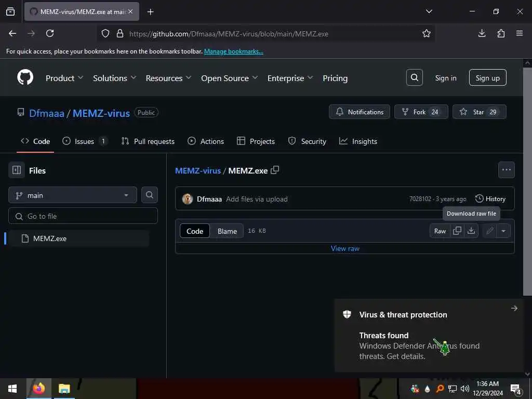The height and width of the screenshot is (399, 532).
Task: Open the main branch selector dropdown
Action: click(73, 195)
